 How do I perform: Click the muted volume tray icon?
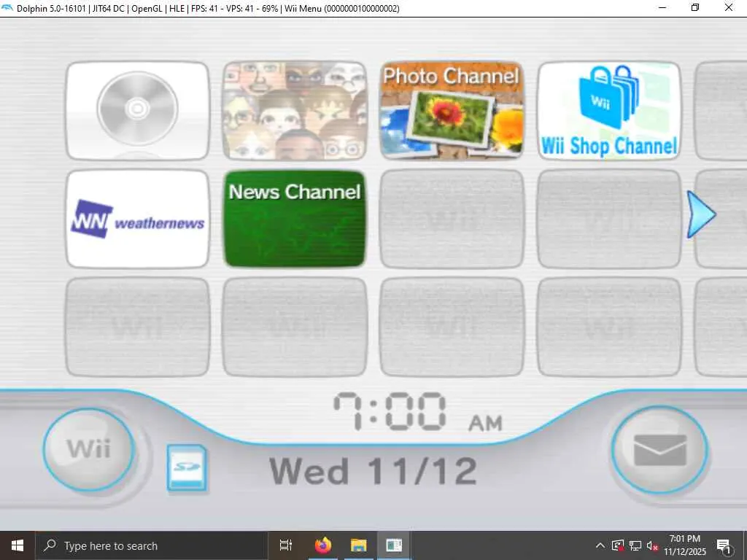[652, 545]
